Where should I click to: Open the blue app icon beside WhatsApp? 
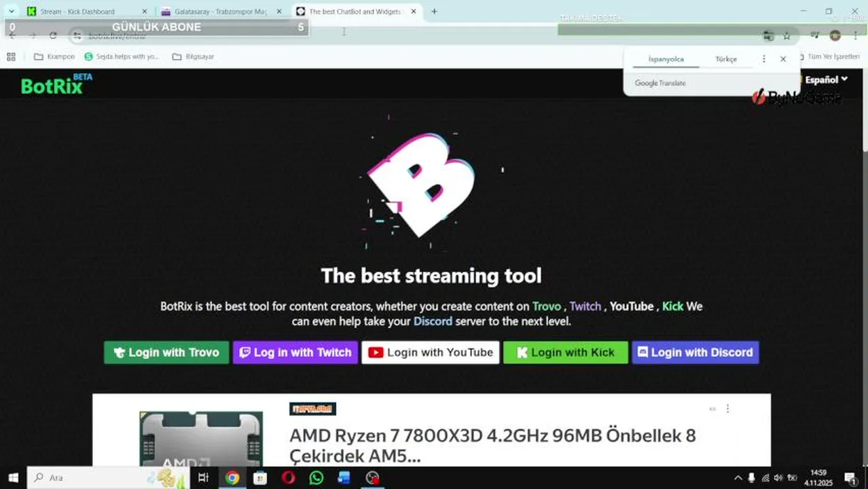click(x=344, y=477)
